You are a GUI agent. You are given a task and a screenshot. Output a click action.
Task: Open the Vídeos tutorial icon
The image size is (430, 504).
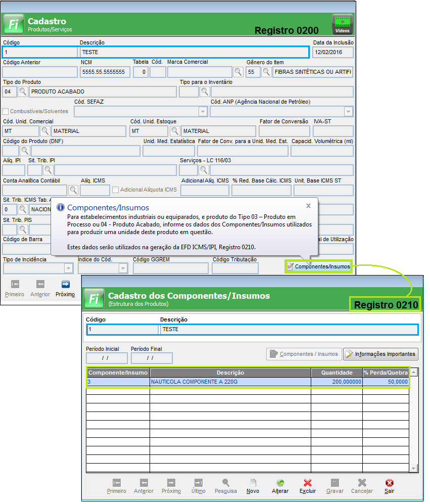tap(343, 24)
